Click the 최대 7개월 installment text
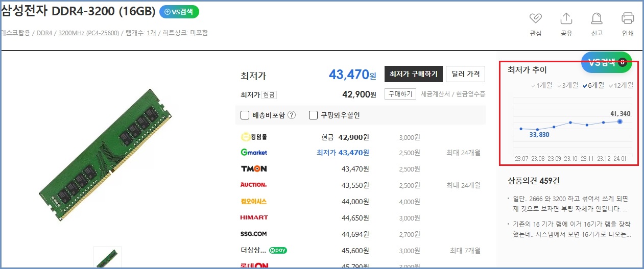 click(x=465, y=251)
